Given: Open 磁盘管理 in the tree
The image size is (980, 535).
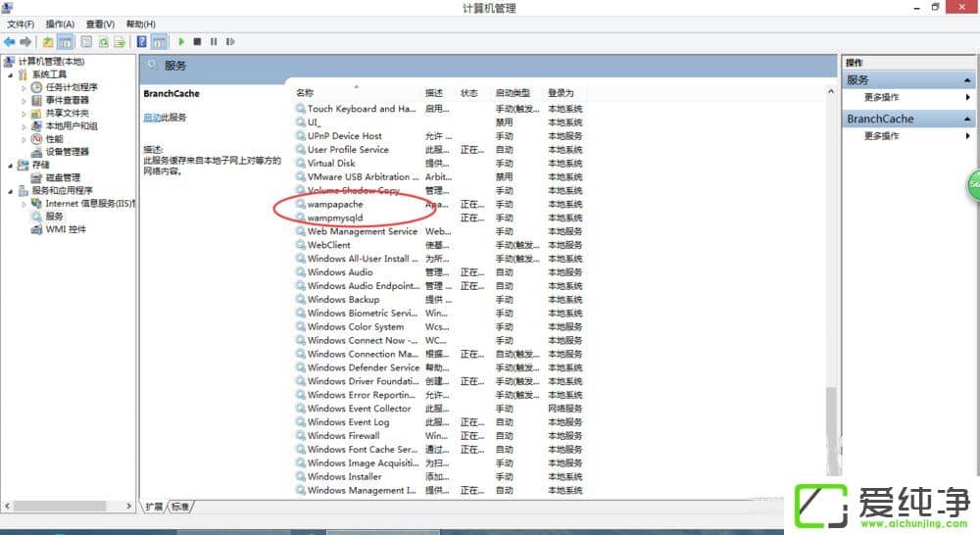Looking at the screenshot, I should click(63, 177).
